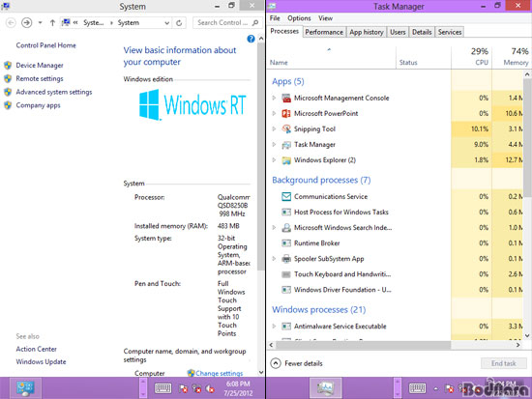Switch to the Users tab
The width and height of the screenshot is (532, 399).
pyautogui.click(x=398, y=32)
